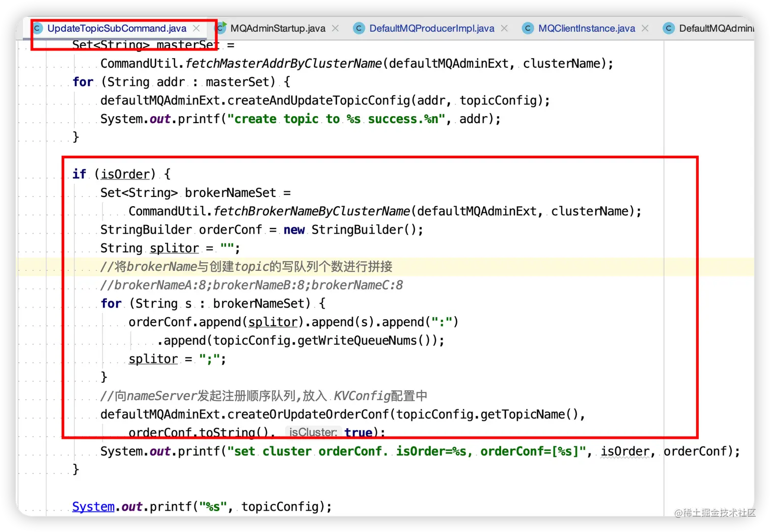Click the topicConfig argument in the last printf line
This screenshot has width=770, height=532.
point(280,507)
